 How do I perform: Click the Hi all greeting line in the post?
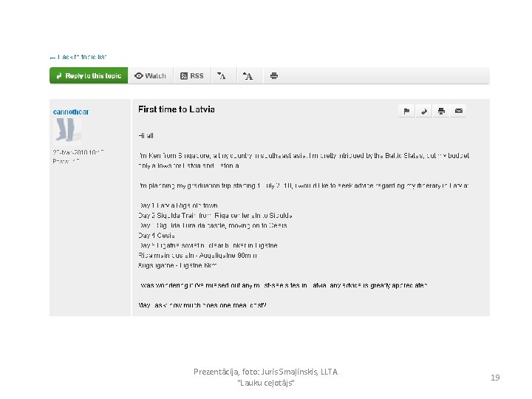tap(146, 136)
